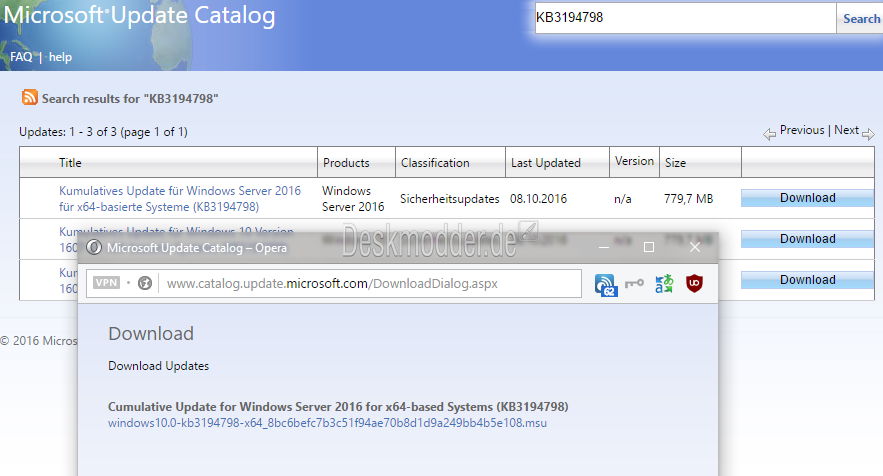Click the key password manager icon

pyautogui.click(x=634, y=283)
